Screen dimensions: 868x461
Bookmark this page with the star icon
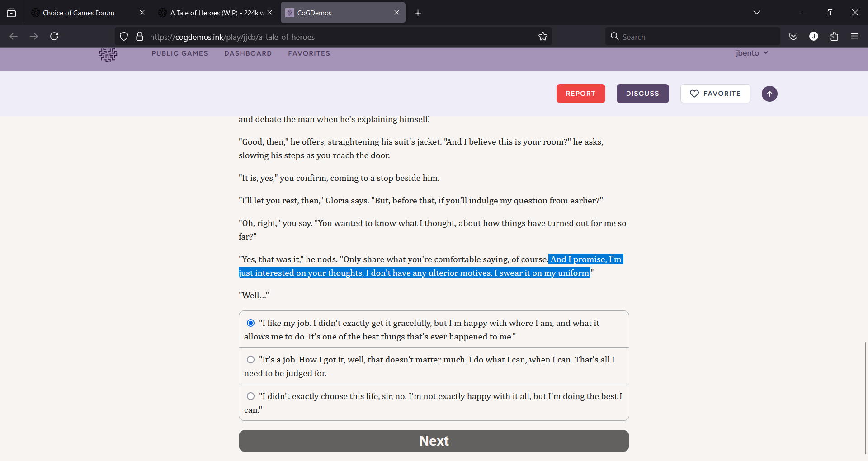pos(543,37)
